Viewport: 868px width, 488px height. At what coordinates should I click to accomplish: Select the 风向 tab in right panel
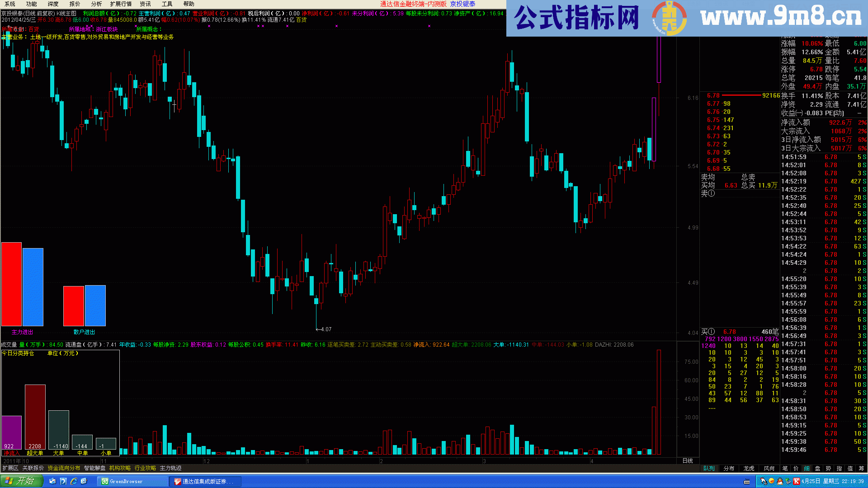point(769,469)
